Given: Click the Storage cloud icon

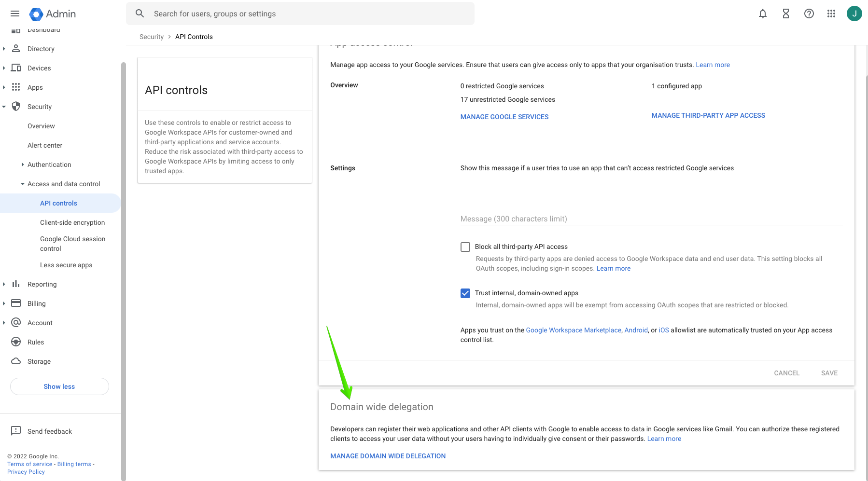Looking at the screenshot, I should pyautogui.click(x=16, y=361).
